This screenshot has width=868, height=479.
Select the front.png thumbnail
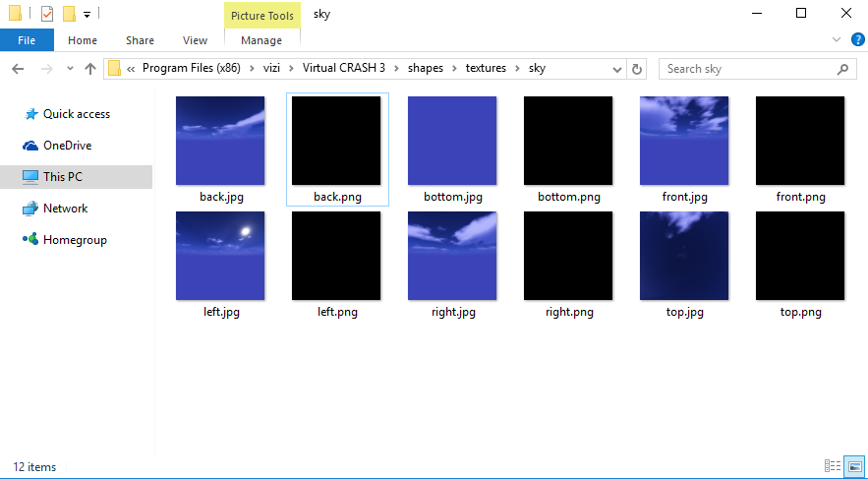(x=800, y=141)
